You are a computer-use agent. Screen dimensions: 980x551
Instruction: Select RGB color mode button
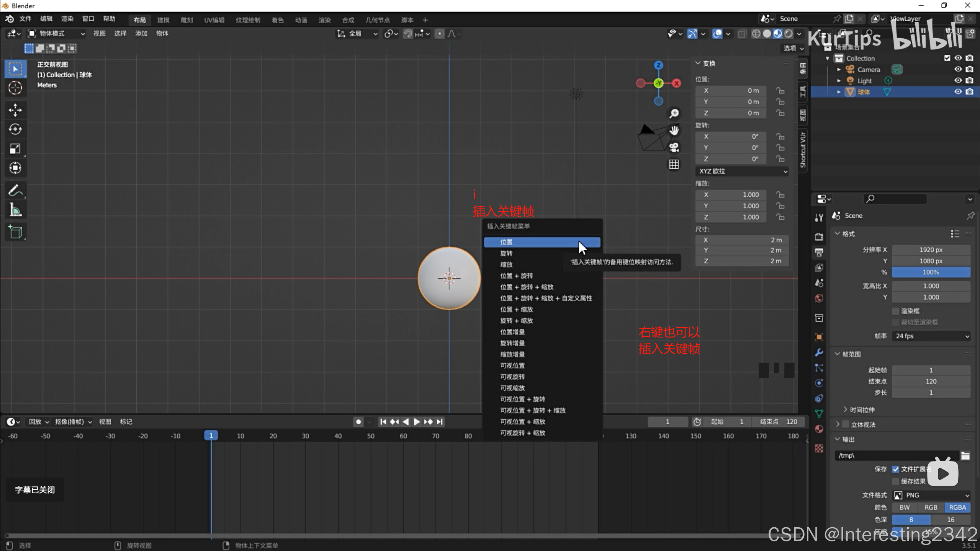(x=931, y=507)
